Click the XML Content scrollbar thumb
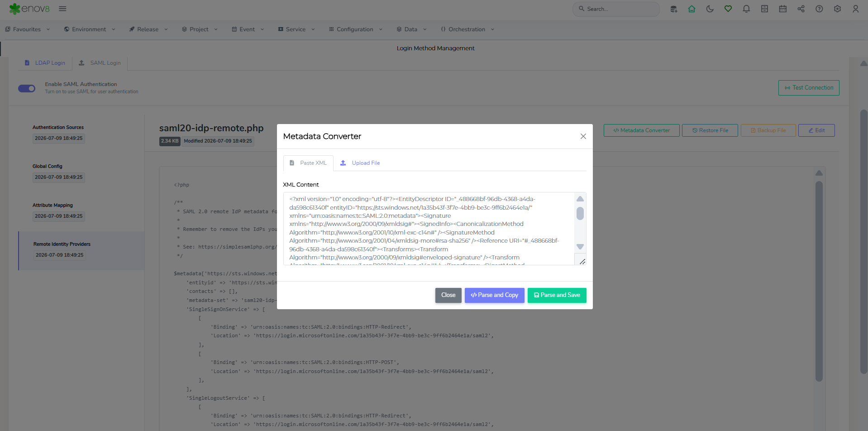The image size is (868, 431). (580, 213)
